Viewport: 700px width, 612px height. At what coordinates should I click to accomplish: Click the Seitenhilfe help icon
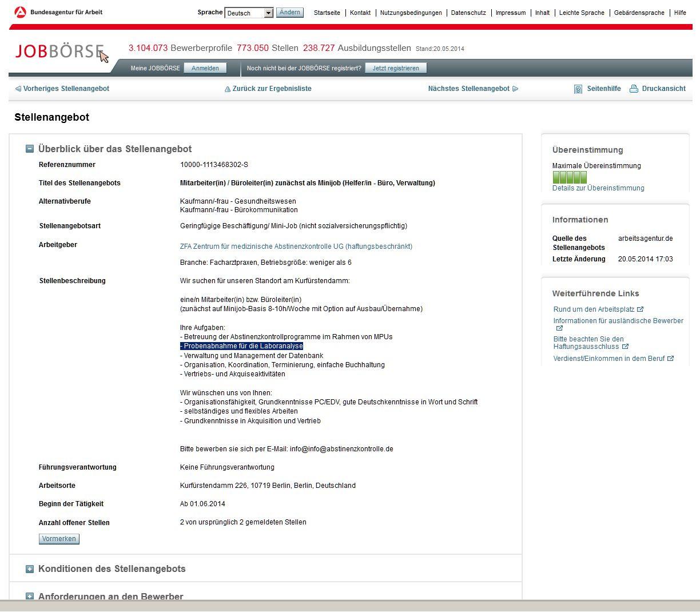pyautogui.click(x=578, y=89)
